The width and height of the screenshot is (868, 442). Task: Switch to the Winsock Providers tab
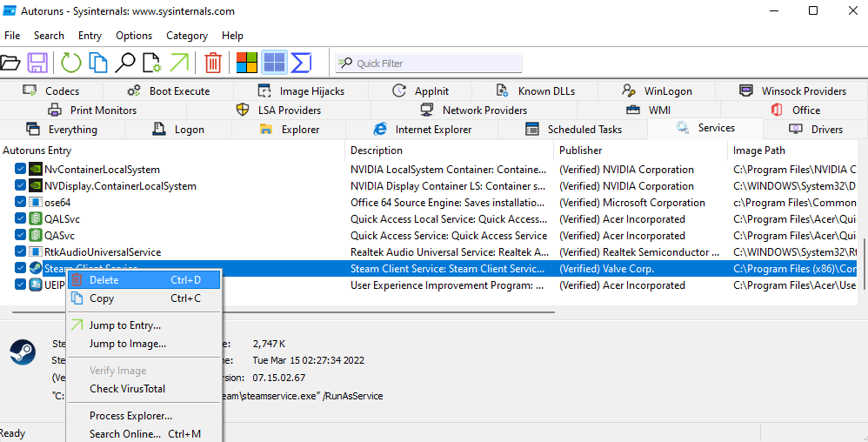(x=791, y=91)
